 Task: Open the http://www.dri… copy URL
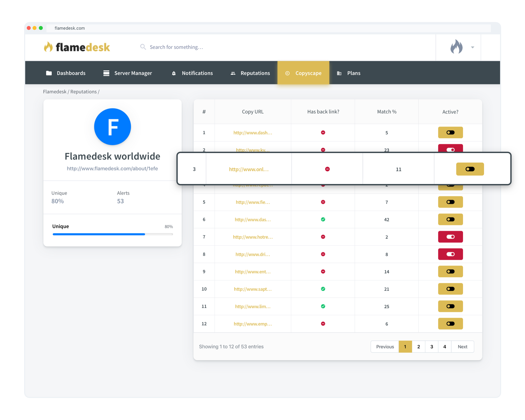click(253, 254)
